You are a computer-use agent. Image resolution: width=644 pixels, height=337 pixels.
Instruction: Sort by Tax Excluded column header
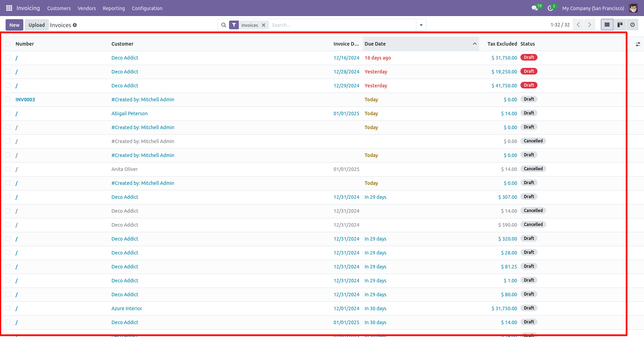point(499,44)
